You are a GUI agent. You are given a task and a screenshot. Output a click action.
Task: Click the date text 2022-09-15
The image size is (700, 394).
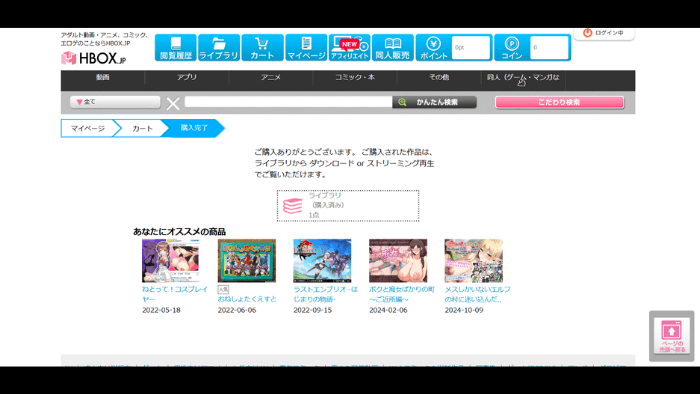(312, 310)
